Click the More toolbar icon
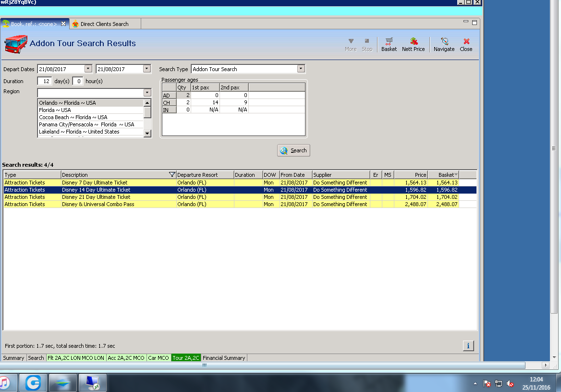561x392 pixels. [x=351, y=44]
